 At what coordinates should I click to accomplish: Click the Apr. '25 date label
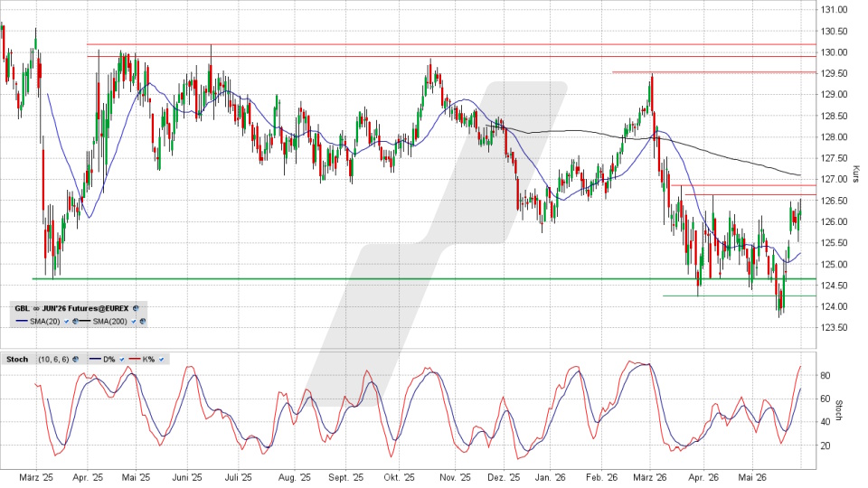click(88, 477)
